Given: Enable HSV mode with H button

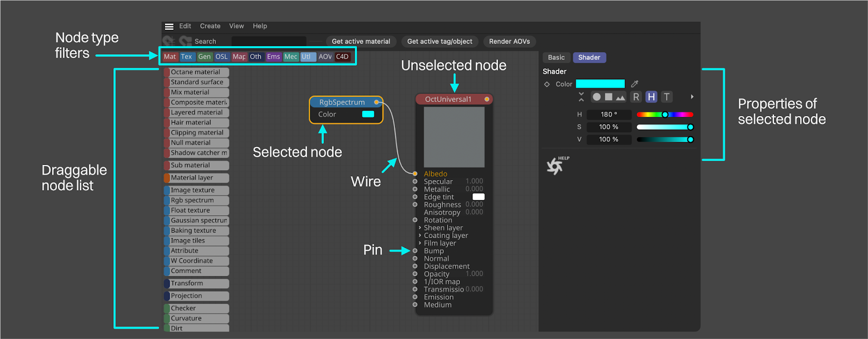Looking at the screenshot, I should point(651,97).
